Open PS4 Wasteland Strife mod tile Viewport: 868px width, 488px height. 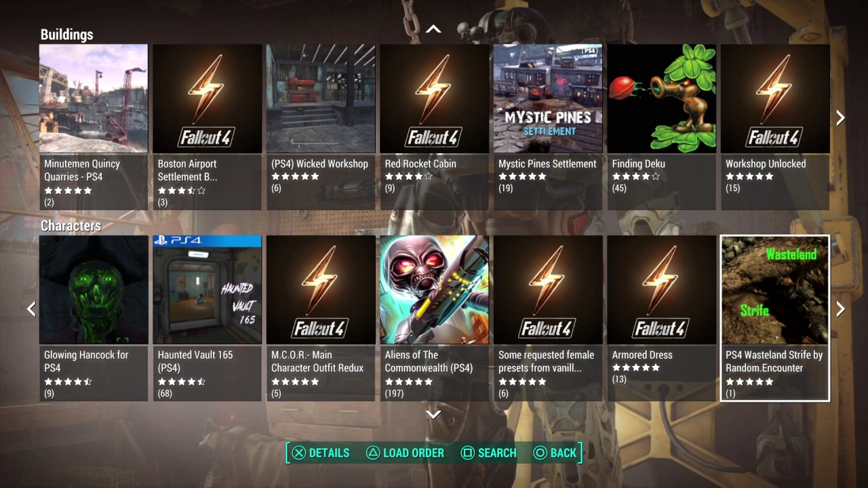[x=775, y=319]
